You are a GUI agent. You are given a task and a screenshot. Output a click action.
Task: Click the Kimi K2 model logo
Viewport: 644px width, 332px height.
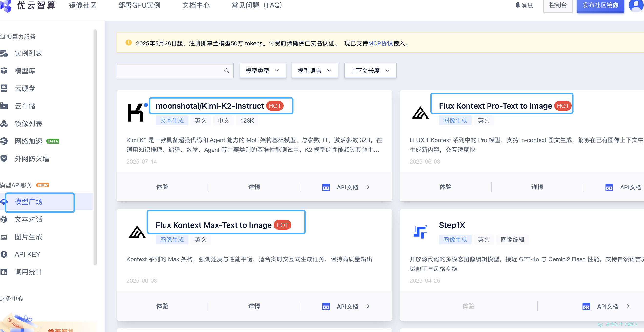137,112
